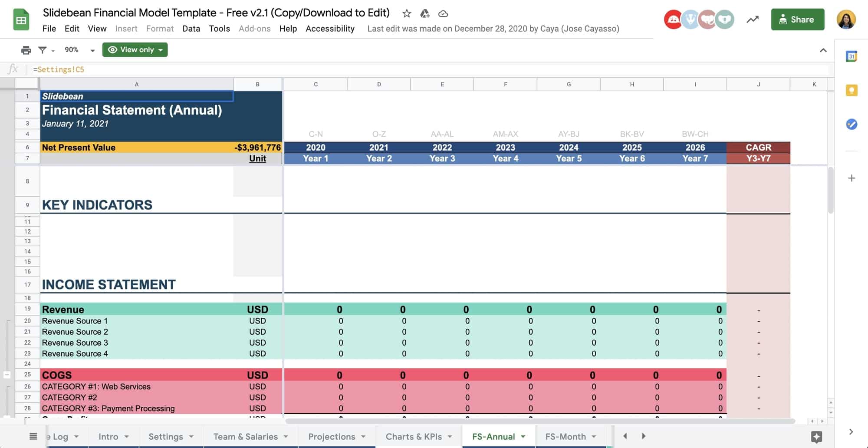Get add-ons via the plus in the side panel
The width and height of the screenshot is (868, 448).
click(x=852, y=178)
